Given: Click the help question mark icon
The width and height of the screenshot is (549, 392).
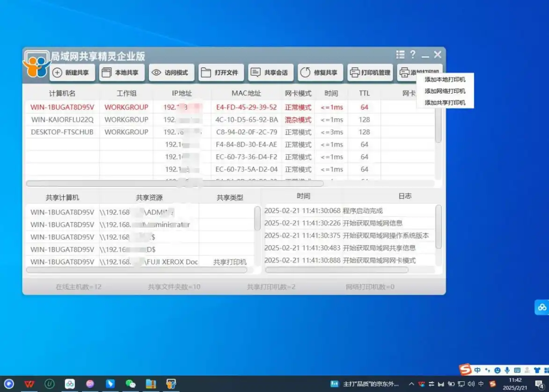Looking at the screenshot, I should 412,55.
